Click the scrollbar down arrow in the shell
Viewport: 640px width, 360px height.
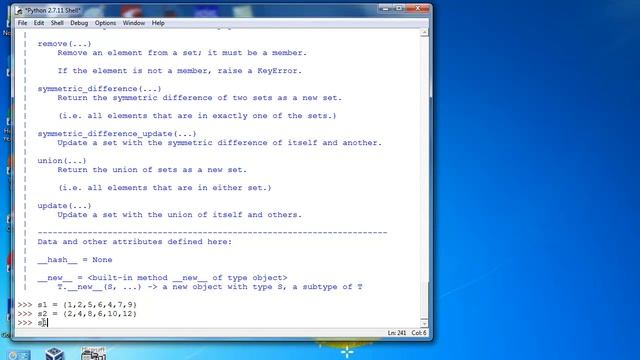click(x=424, y=324)
